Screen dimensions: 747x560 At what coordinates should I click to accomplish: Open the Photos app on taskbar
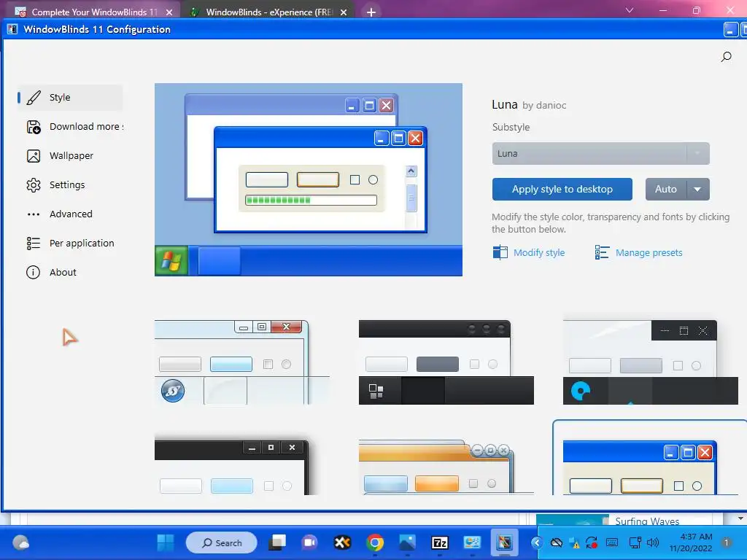[x=407, y=542]
